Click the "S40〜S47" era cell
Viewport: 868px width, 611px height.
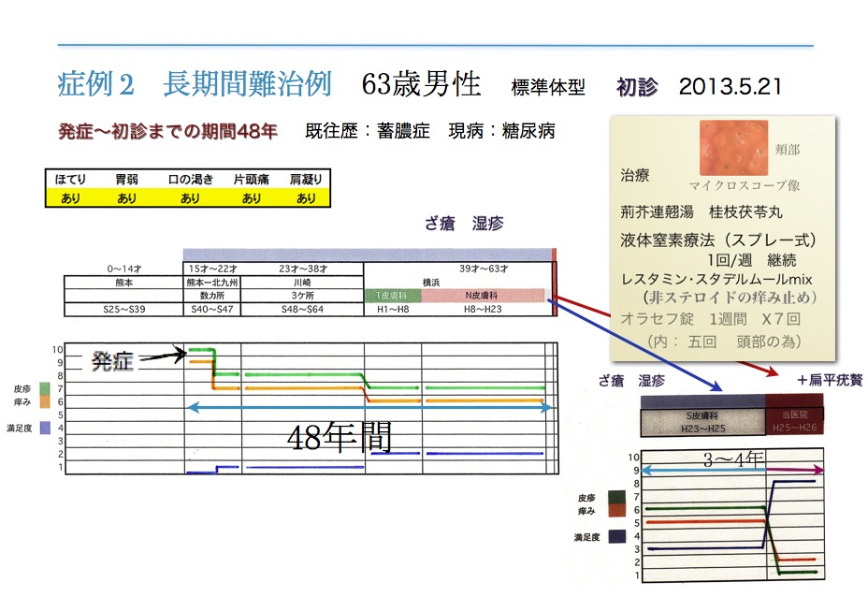pos(212,309)
